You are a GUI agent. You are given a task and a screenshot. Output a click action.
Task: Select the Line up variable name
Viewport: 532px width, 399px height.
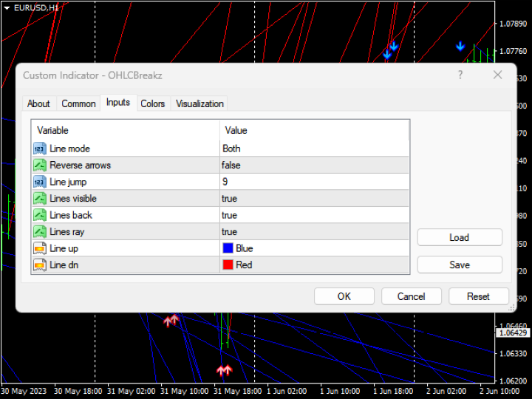[64, 248]
